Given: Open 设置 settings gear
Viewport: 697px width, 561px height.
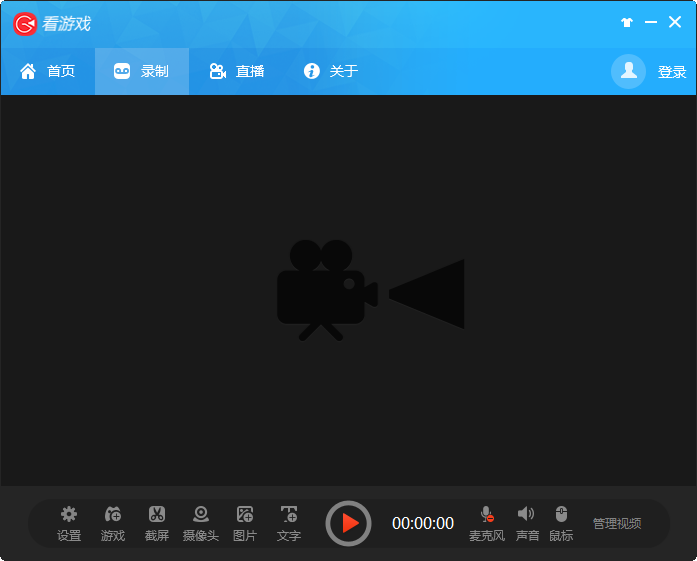Looking at the screenshot, I should click(69, 524).
